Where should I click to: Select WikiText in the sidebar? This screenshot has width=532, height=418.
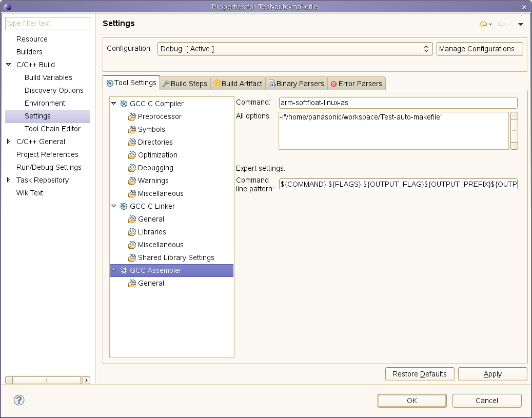point(30,193)
